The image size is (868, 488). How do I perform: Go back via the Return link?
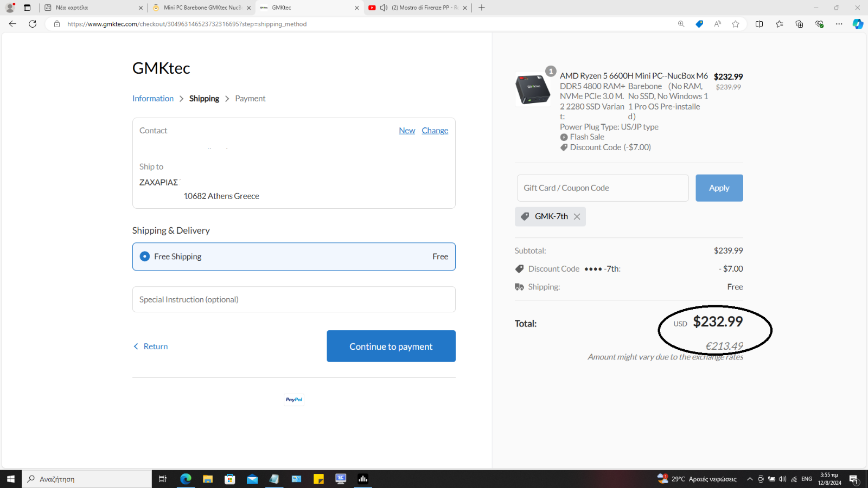(151, 346)
